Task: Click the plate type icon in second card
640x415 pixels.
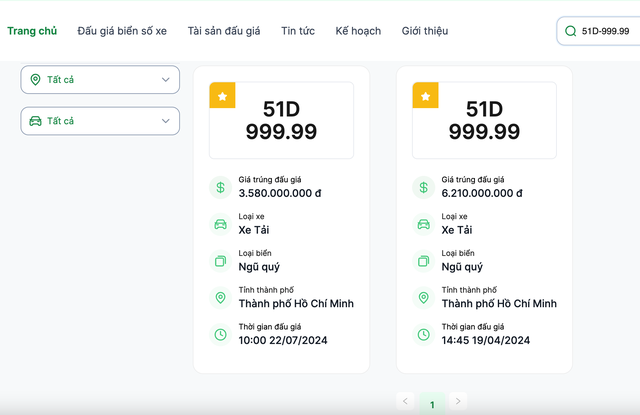Action: pyautogui.click(x=424, y=261)
